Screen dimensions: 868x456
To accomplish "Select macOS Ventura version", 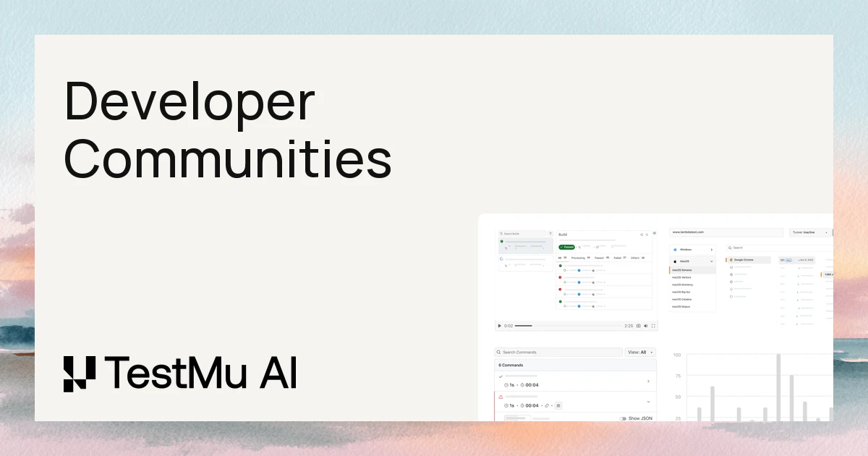I will [681, 277].
